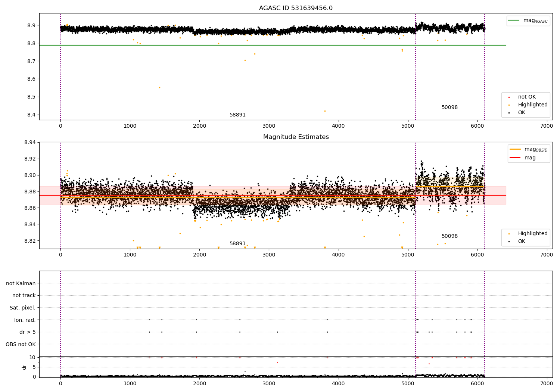Click the 10 tick on the dr axis
The width and height of the screenshot is (560, 392).
coord(32,357)
